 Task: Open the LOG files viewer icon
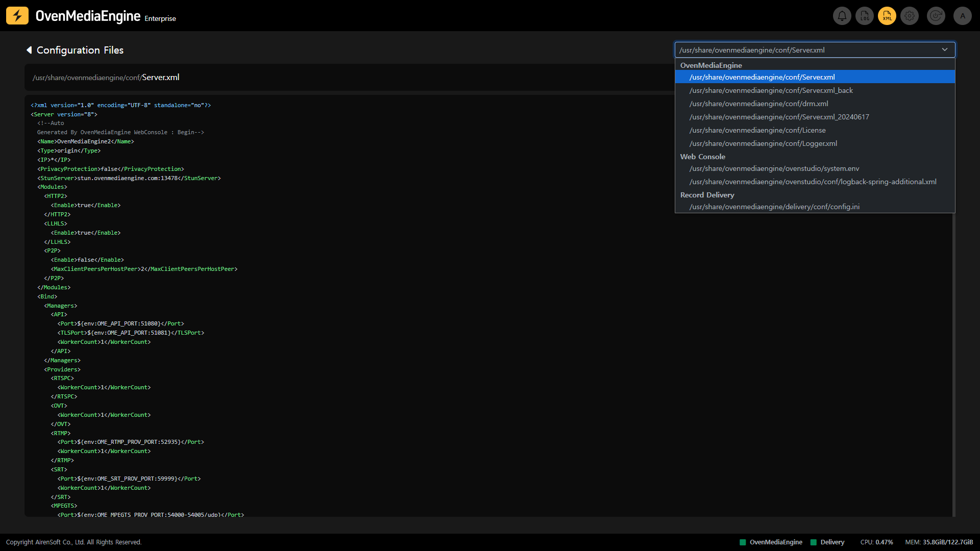tap(865, 16)
